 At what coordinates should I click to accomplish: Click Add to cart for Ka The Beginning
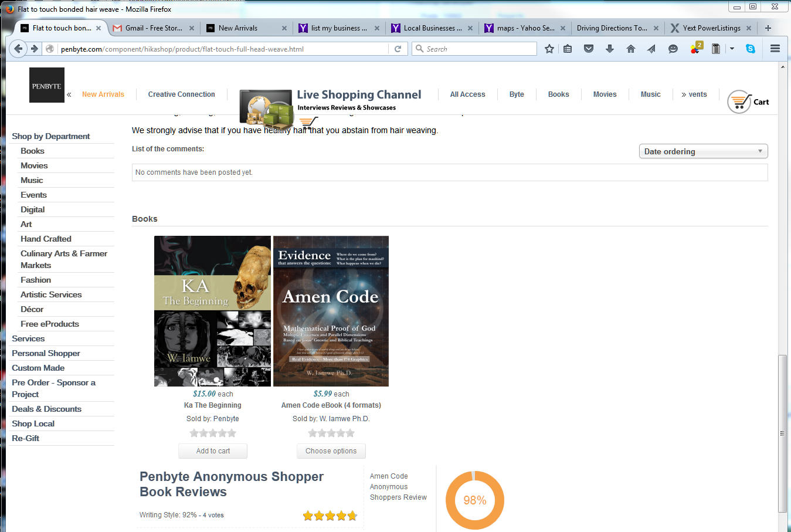click(x=213, y=451)
